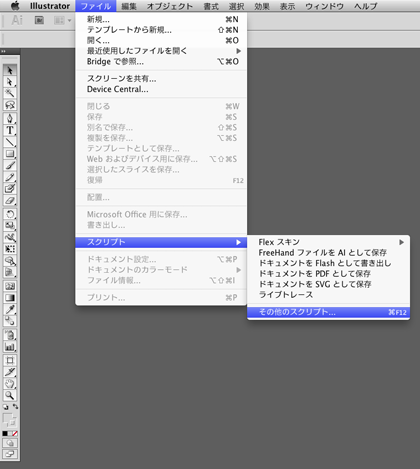420x469 pixels.
Task: Choose Bridge で参照...
Action: coord(161,61)
